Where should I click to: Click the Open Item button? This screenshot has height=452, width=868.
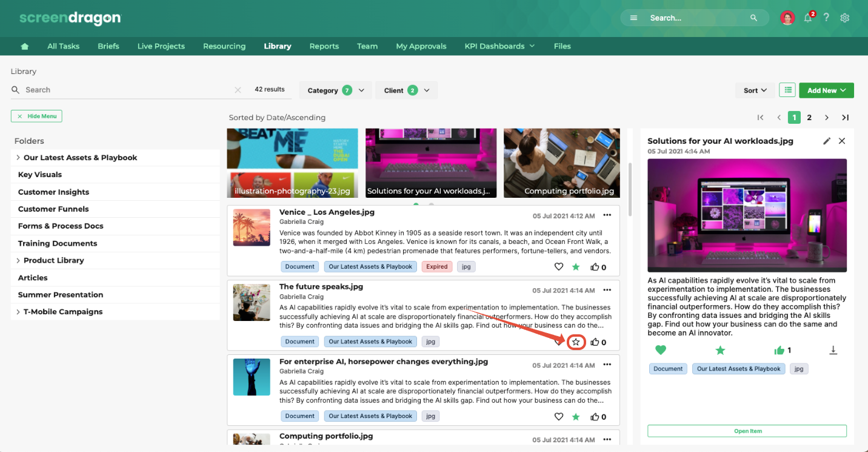[x=747, y=431]
